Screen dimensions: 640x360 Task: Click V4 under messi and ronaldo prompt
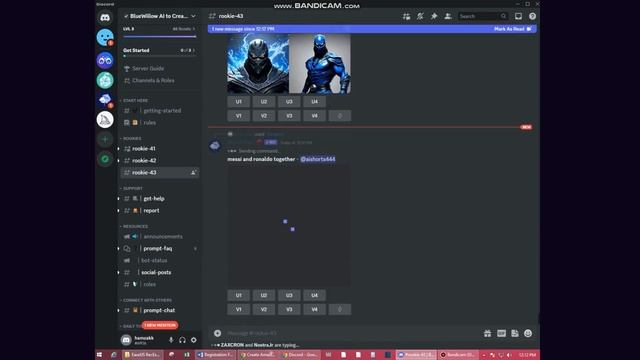point(314,309)
